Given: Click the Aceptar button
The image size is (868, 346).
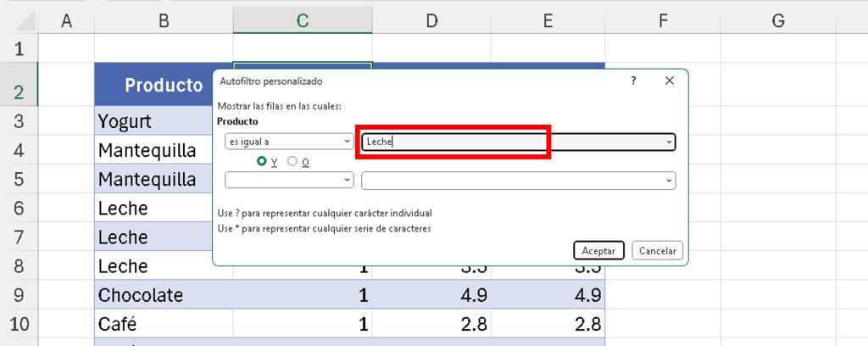Looking at the screenshot, I should pos(598,250).
